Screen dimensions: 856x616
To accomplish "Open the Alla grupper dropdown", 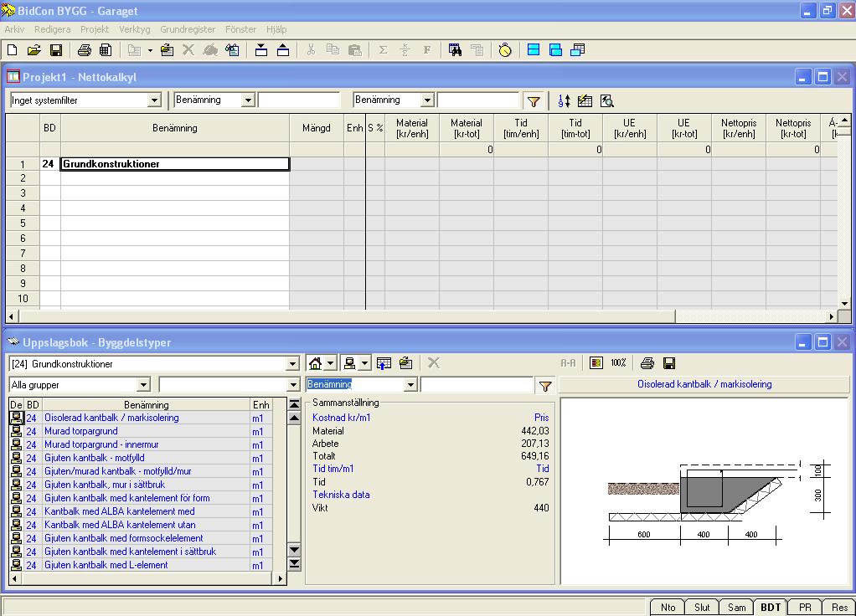I will (143, 385).
